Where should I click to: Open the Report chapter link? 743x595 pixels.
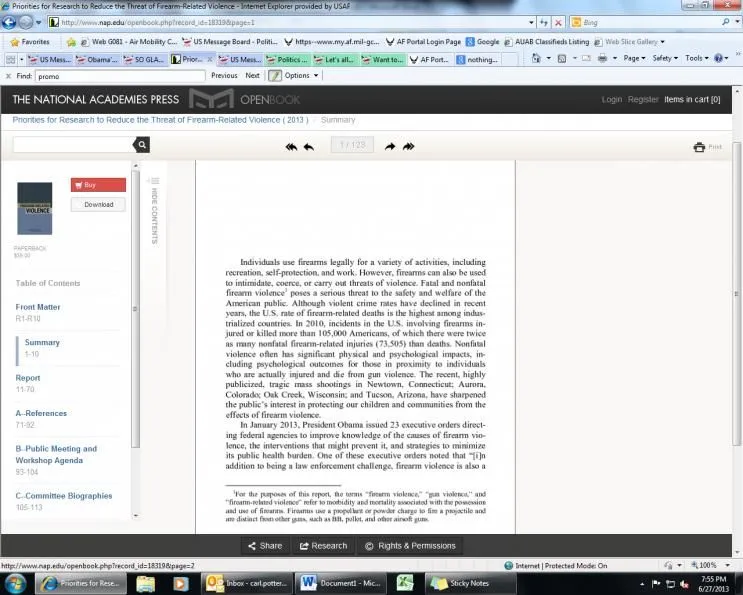click(x=28, y=378)
